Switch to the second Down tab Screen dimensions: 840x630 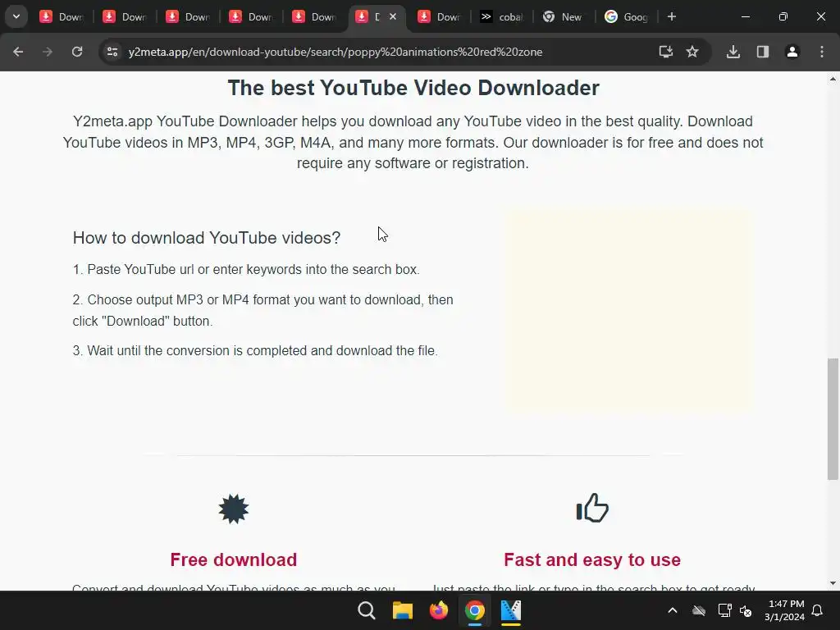tap(125, 16)
